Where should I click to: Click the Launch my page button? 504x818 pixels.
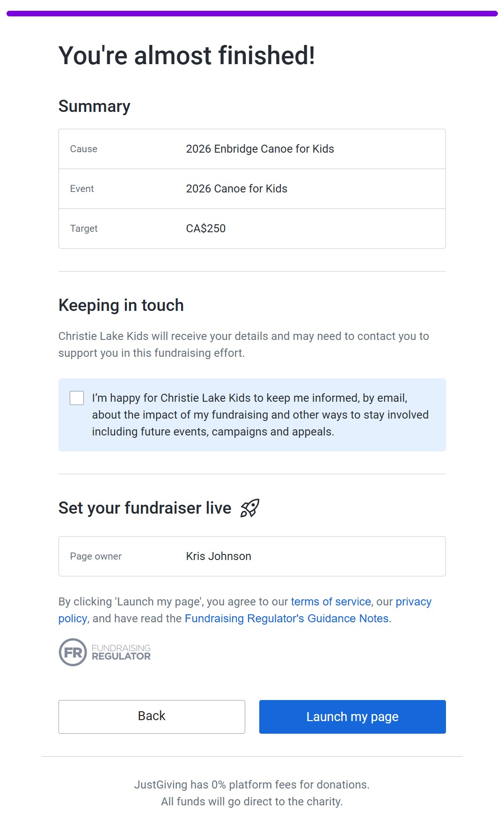[x=352, y=717]
